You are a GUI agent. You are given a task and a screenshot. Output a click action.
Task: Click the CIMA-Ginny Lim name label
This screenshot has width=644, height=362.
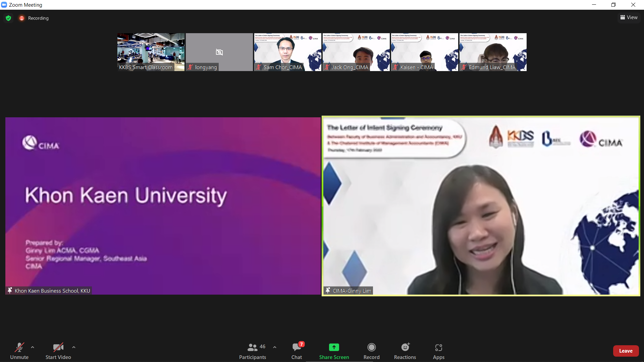(352, 291)
